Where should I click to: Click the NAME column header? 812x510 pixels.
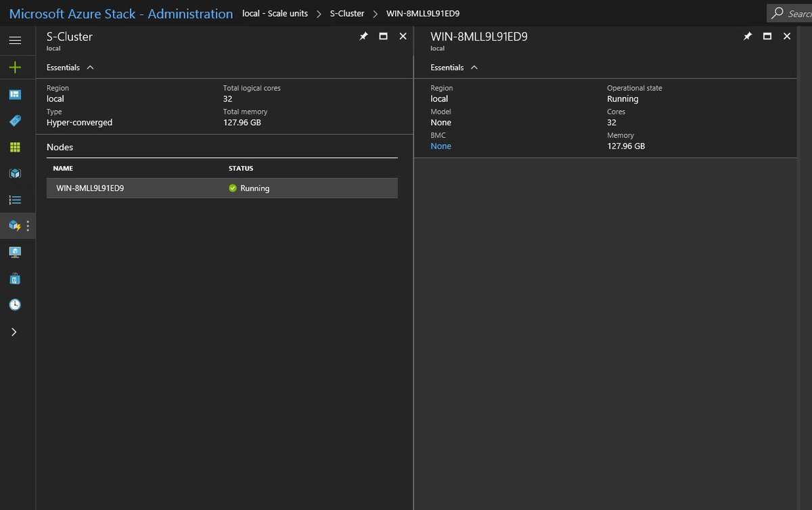pos(63,168)
